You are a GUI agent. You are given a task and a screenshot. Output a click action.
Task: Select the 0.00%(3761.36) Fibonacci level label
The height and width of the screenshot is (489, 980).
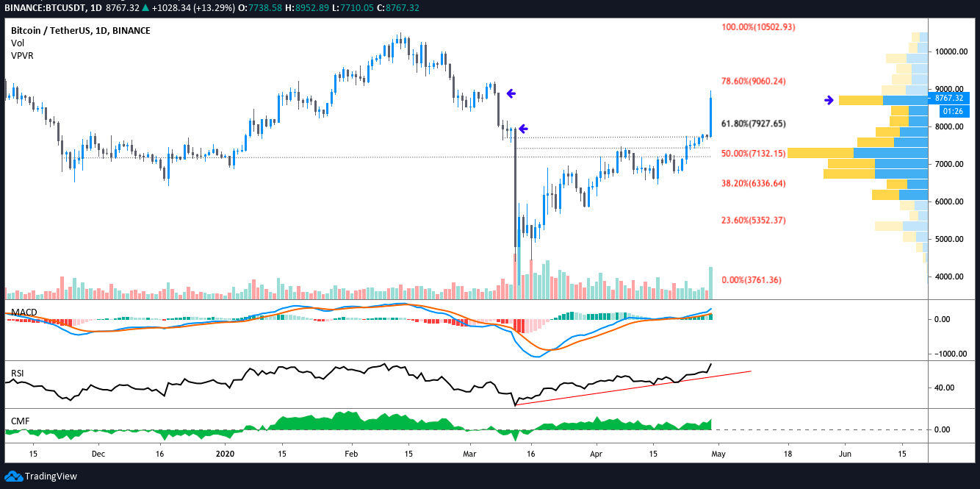coord(751,280)
